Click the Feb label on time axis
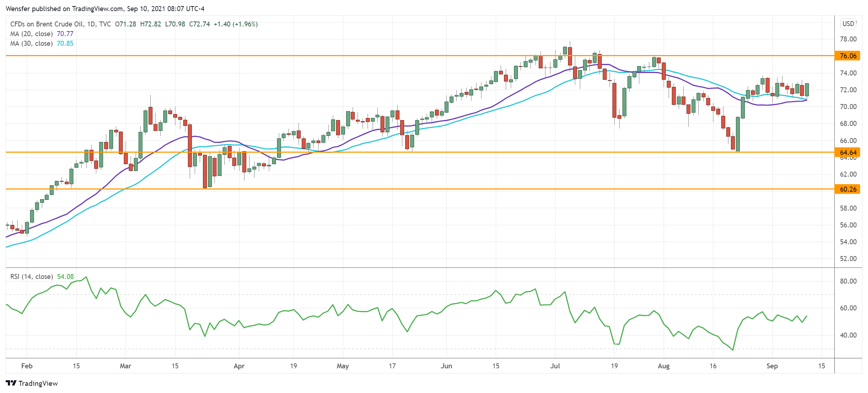This screenshot has width=868, height=393. click(x=27, y=366)
